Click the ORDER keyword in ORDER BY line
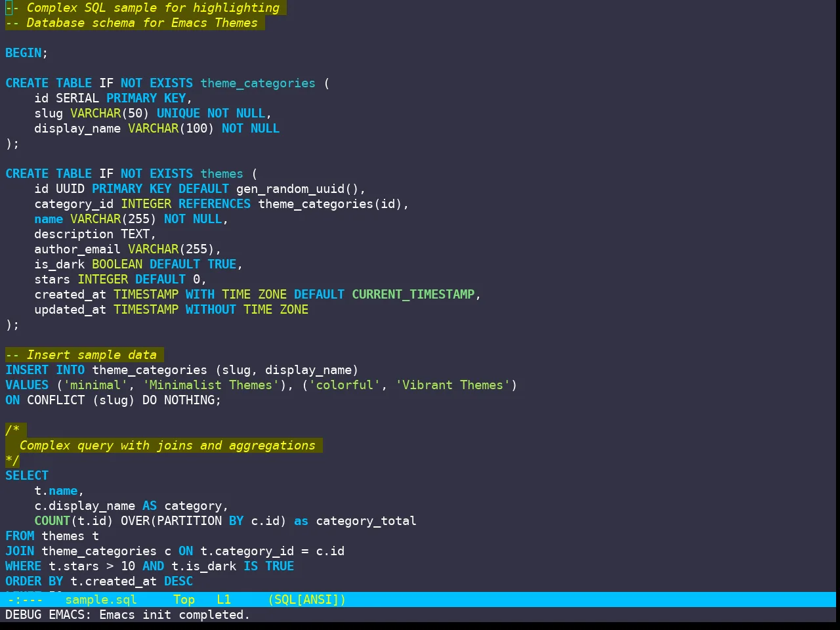 tap(23, 581)
